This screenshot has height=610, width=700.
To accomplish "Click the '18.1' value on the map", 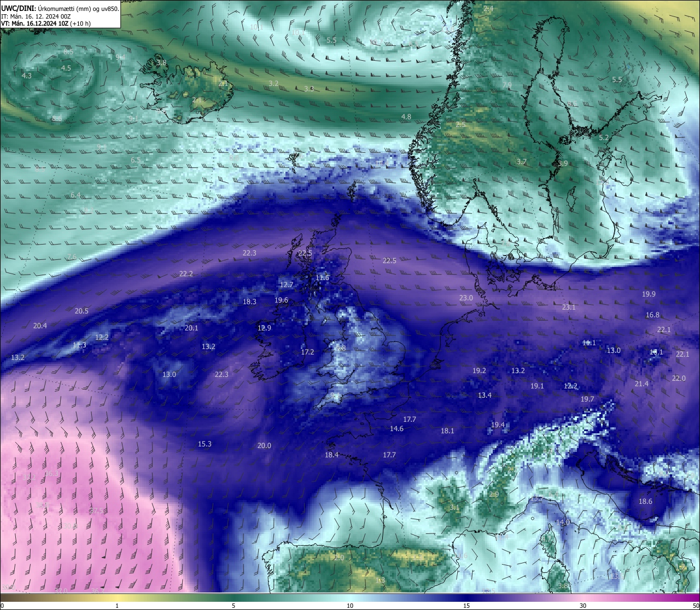I will point(447,431).
